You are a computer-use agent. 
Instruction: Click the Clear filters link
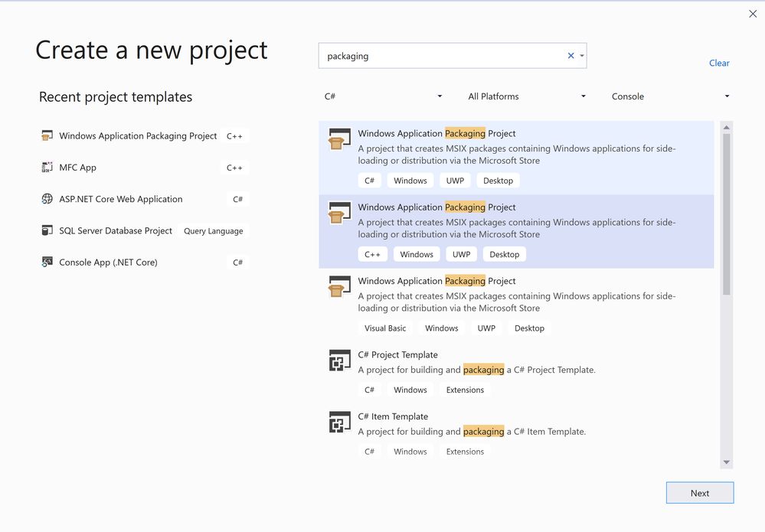[x=719, y=63]
